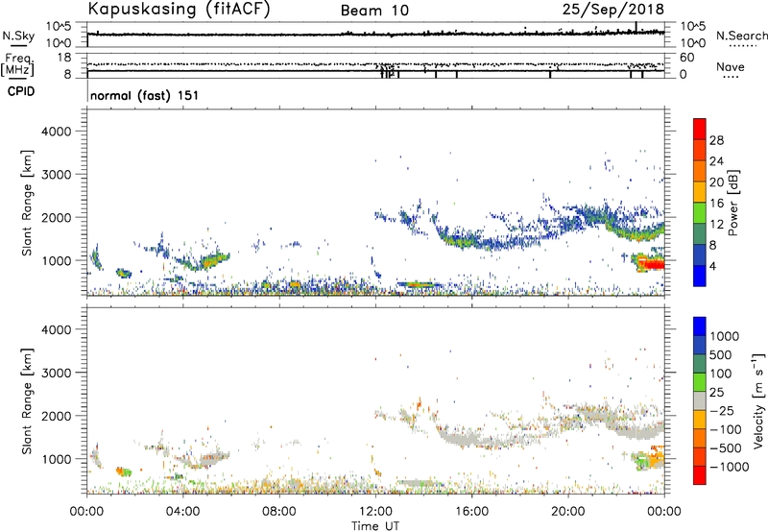Click the "N.Sky" legend label
Image resolution: width=768 pixels, height=532 pixels.
[18, 36]
